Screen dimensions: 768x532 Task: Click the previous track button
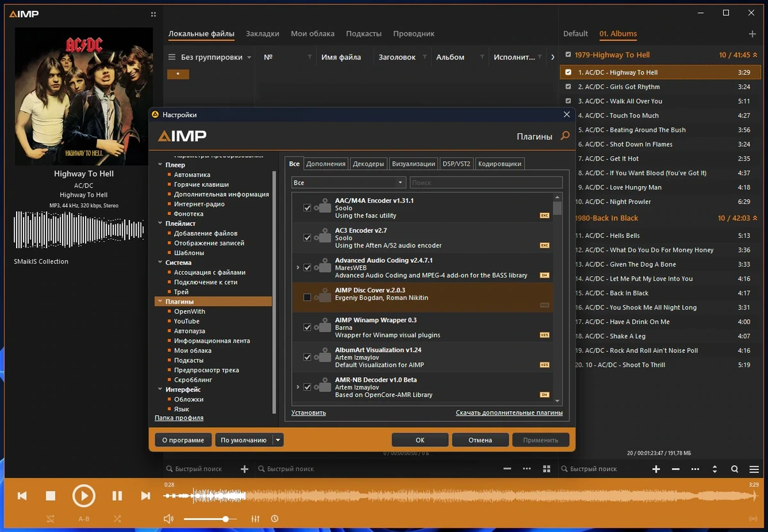coord(22,496)
